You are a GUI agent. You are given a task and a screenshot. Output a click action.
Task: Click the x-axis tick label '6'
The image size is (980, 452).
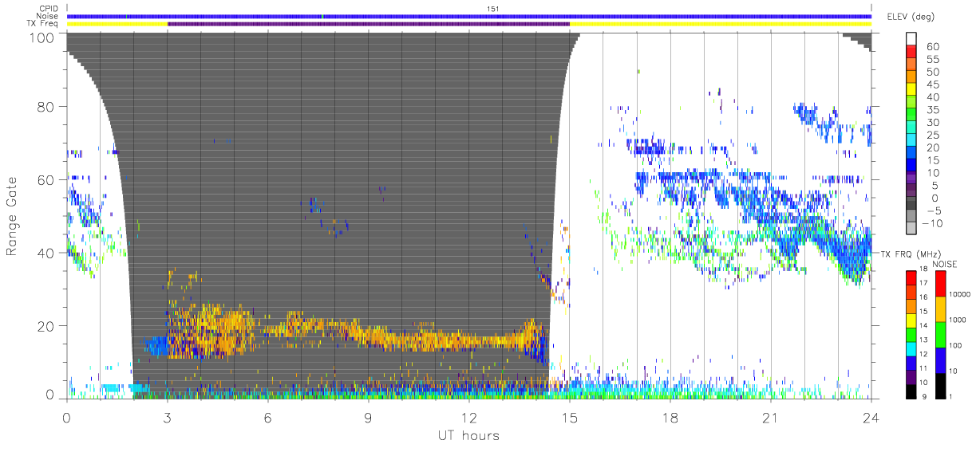[x=267, y=416]
